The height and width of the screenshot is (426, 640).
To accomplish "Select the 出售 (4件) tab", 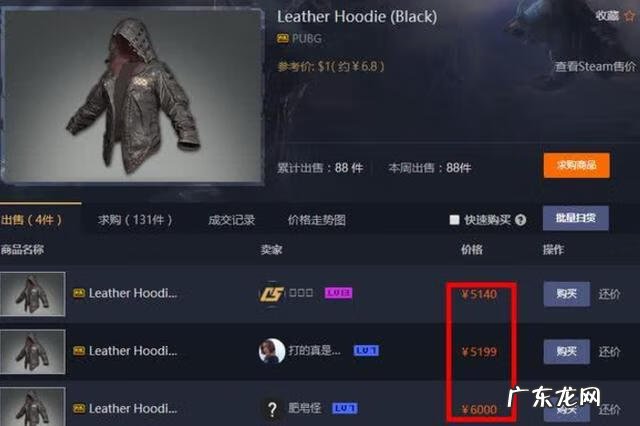I will pos(31,220).
